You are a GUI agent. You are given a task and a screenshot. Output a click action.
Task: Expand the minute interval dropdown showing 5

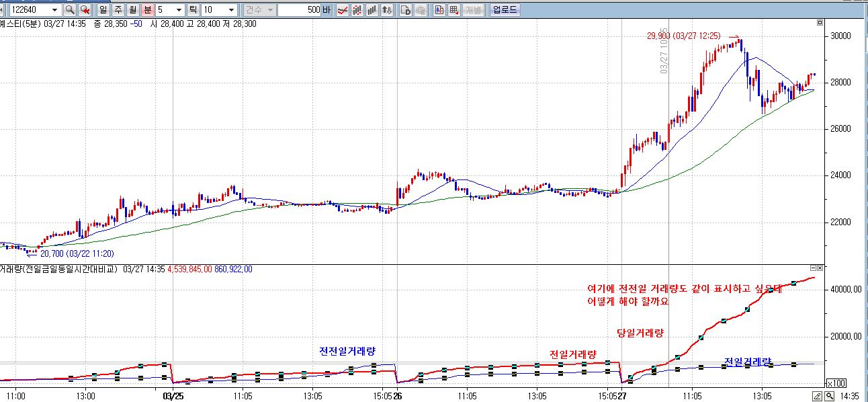point(179,10)
